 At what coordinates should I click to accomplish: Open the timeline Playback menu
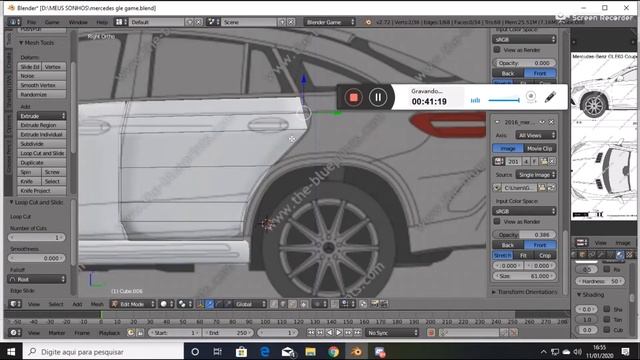pyautogui.click(x=109, y=333)
